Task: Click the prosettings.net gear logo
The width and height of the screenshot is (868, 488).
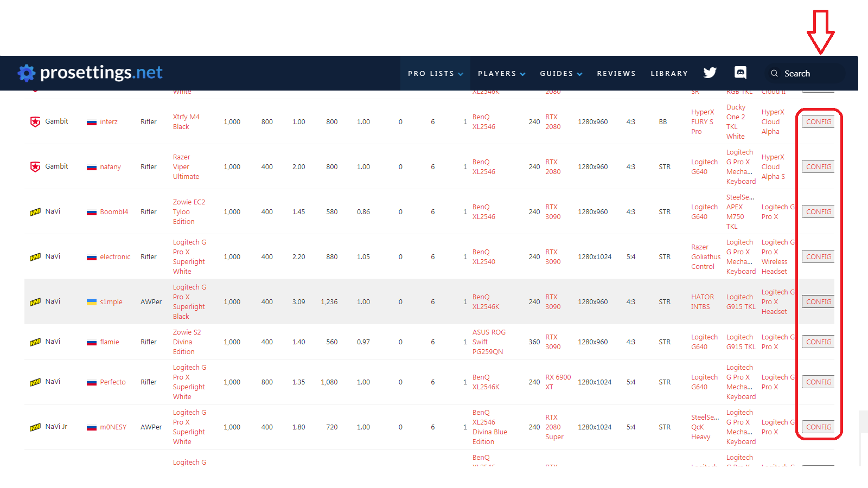Action: click(x=26, y=73)
